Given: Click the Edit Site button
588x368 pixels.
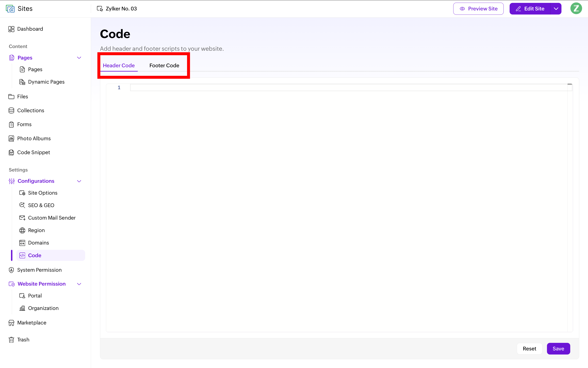Looking at the screenshot, I should 530,9.
